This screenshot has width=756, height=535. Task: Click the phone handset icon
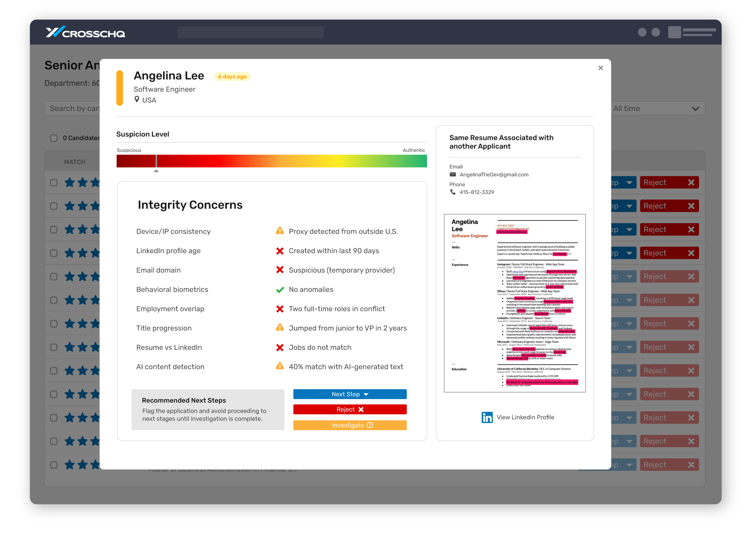(453, 192)
